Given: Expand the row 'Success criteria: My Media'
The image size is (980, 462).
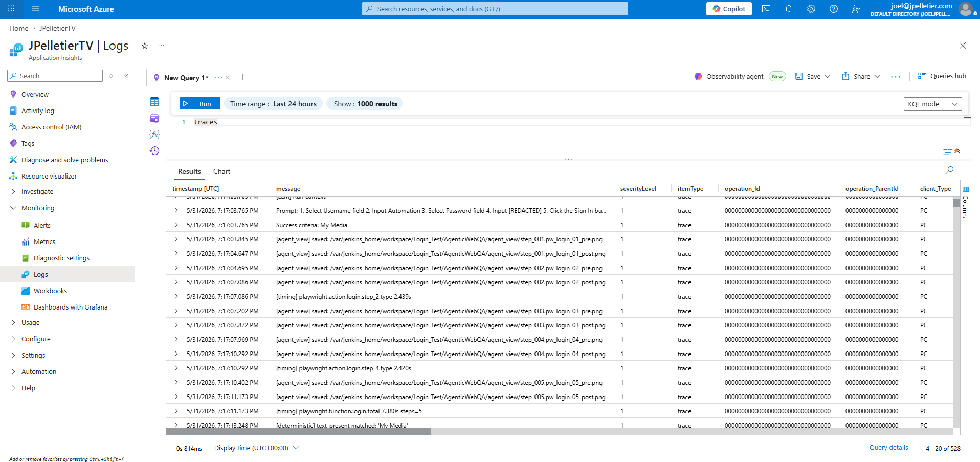Looking at the screenshot, I should coord(176,225).
